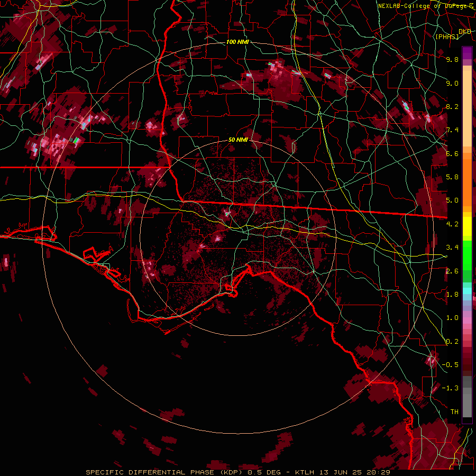The image size is (476, 476).
Task: Click the 'TH' threshold label on the scale
Action: click(454, 412)
